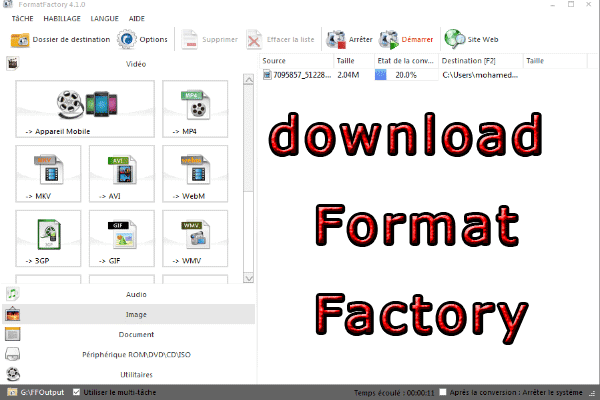
Task: Click the Audio music note icon
Action: tap(13, 294)
